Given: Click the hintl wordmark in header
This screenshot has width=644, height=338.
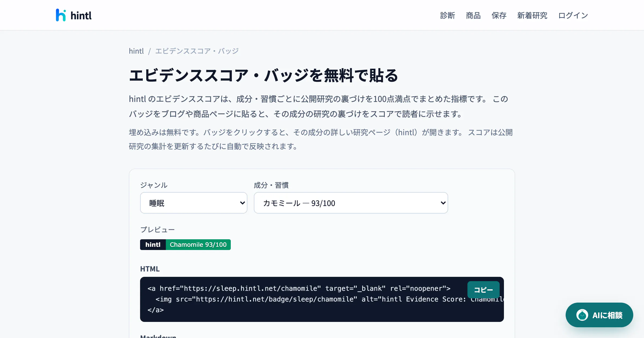Looking at the screenshot, I should click(81, 16).
